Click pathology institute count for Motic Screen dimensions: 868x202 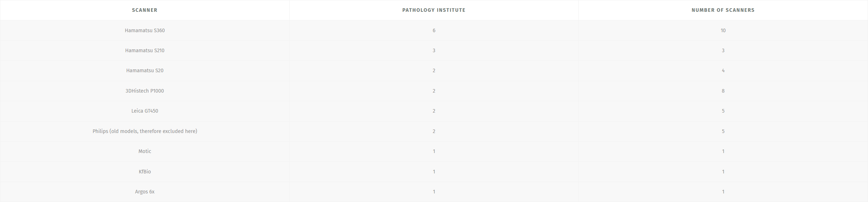434,151
